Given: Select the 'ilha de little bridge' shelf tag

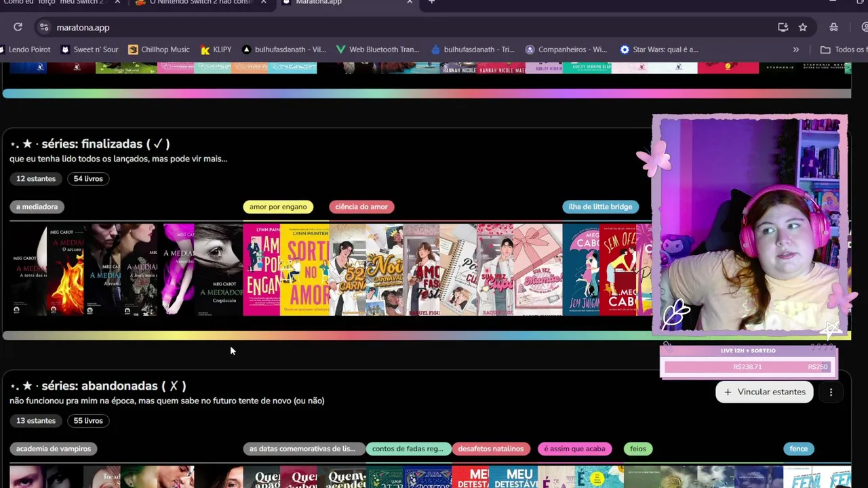Looking at the screenshot, I should click(x=600, y=207).
